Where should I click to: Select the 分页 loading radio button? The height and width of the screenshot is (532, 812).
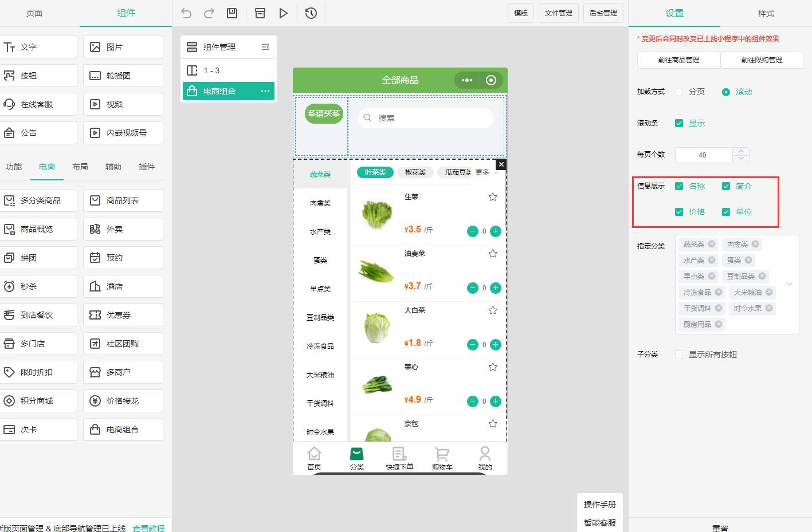679,92
